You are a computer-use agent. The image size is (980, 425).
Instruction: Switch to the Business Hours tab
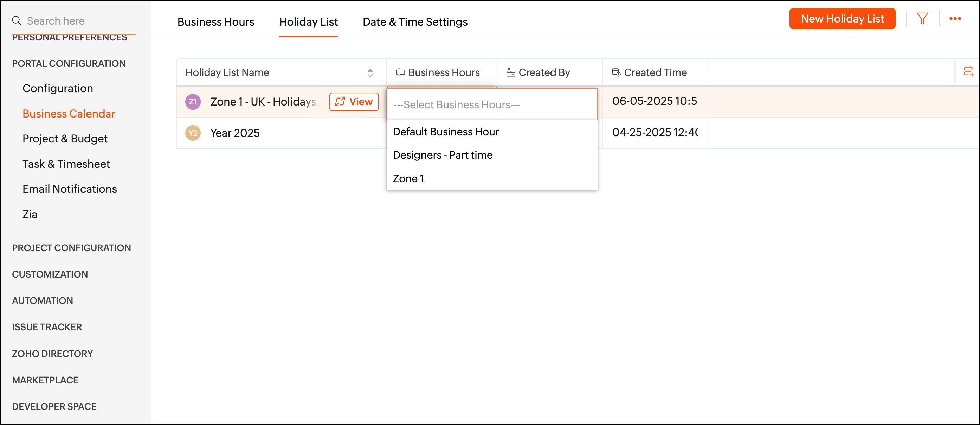point(216,22)
